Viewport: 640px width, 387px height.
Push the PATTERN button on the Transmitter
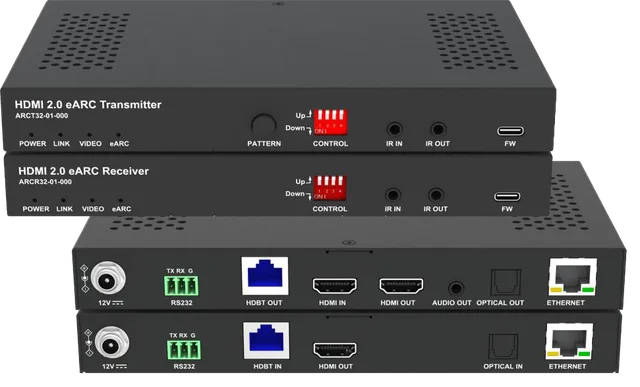(x=264, y=125)
